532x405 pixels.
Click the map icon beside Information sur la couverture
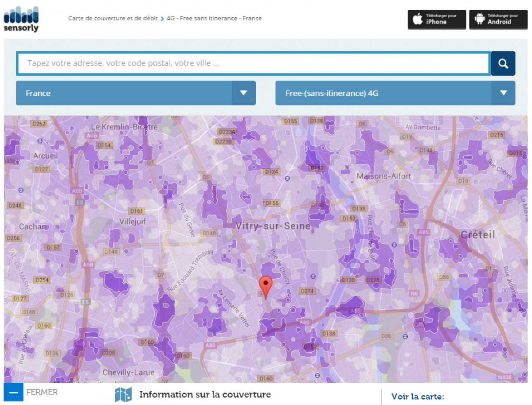click(123, 394)
